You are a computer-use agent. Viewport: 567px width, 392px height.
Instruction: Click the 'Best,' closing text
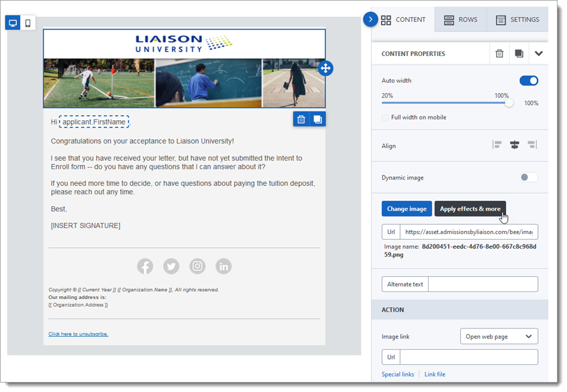(59, 209)
